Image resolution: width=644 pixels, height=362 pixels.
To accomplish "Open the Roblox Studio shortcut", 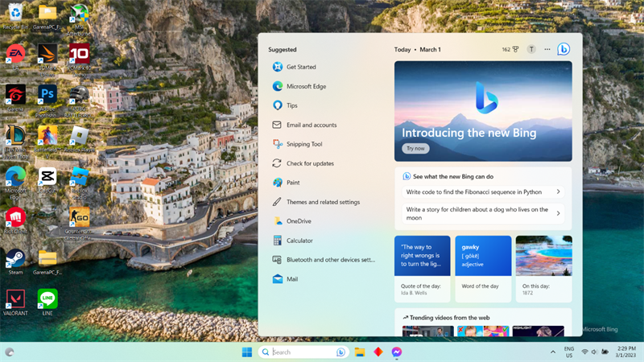I will (x=79, y=183).
